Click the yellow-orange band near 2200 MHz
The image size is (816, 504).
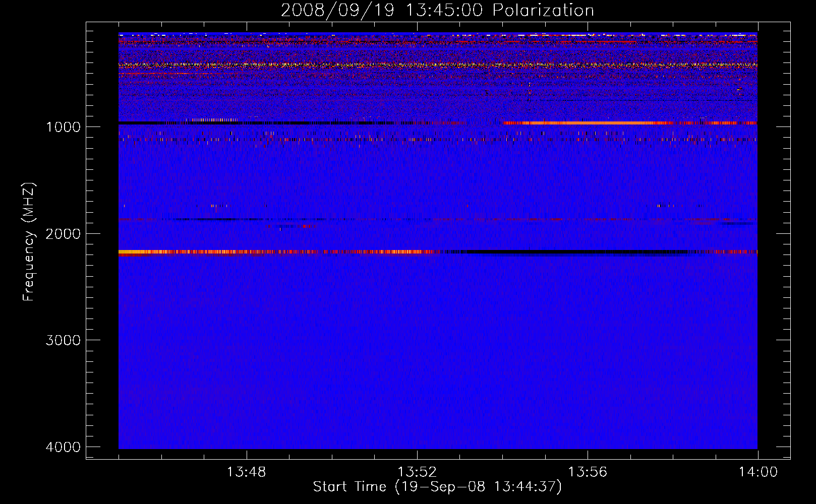tap(275, 251)
